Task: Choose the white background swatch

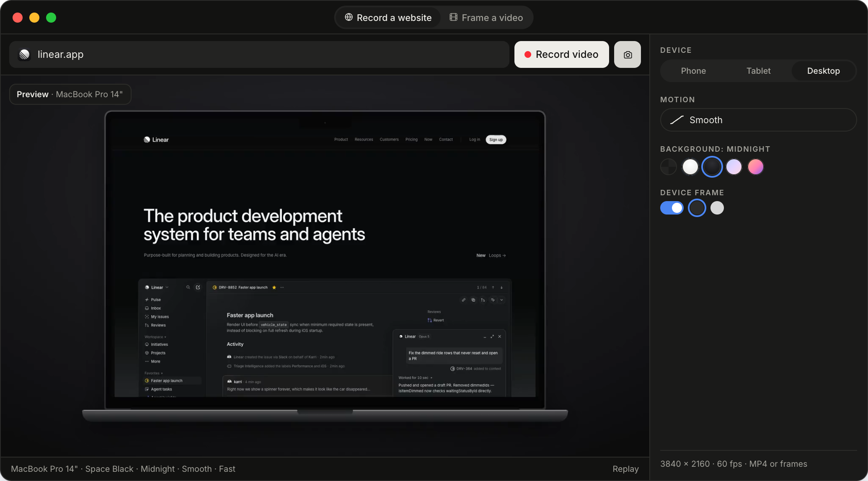Action: (690, 167)
